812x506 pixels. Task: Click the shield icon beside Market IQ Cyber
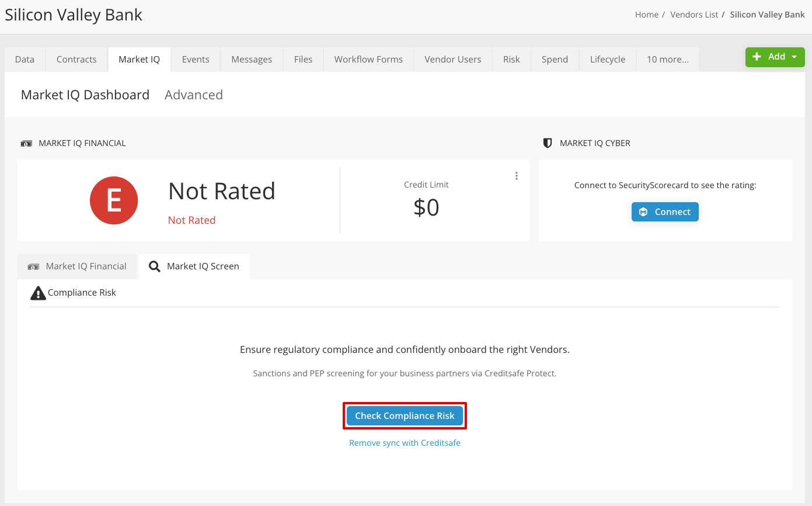547,143
